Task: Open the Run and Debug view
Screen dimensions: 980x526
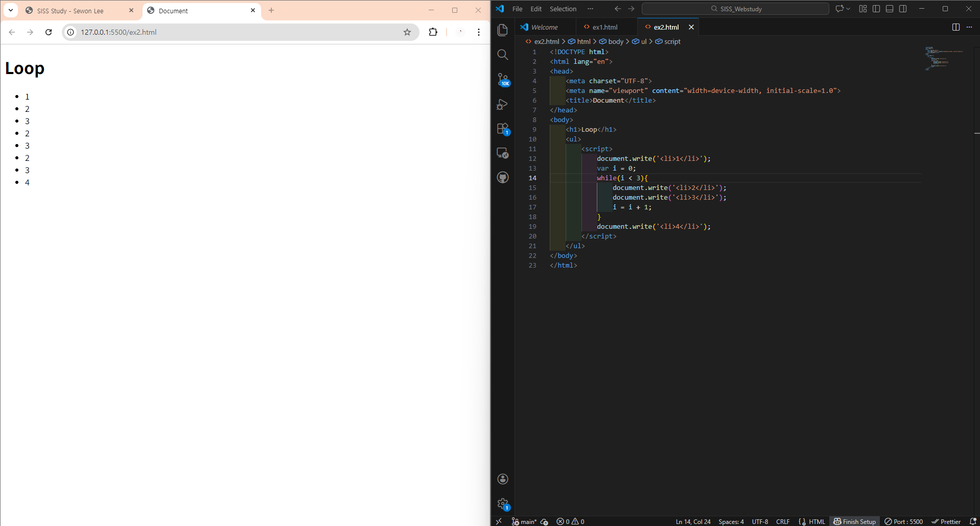Action: tap(503, 104)
